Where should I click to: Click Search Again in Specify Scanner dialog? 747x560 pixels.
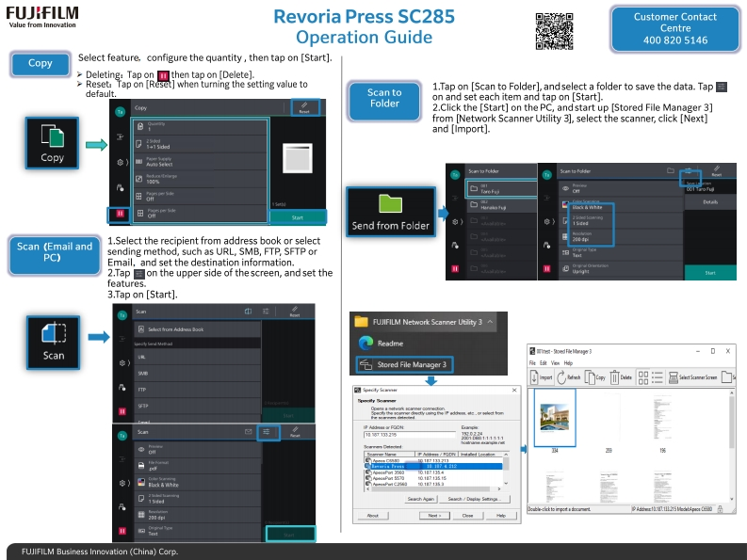point(421,499)
